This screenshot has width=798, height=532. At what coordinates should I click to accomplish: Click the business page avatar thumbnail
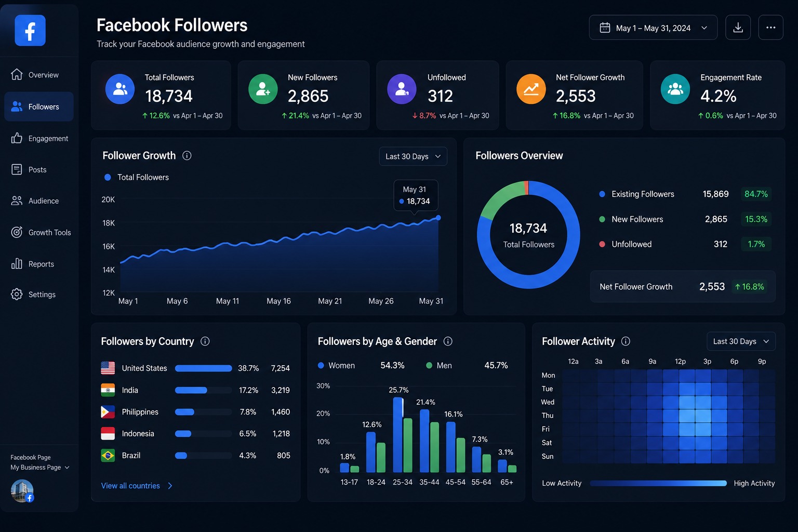(x=22, y=491)
